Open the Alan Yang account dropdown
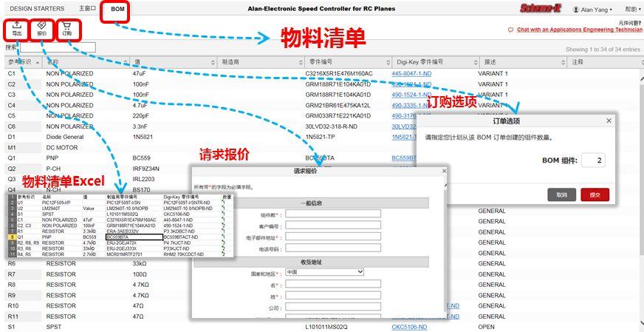Screen dimensions: 644x332 [x=592, y=10]
